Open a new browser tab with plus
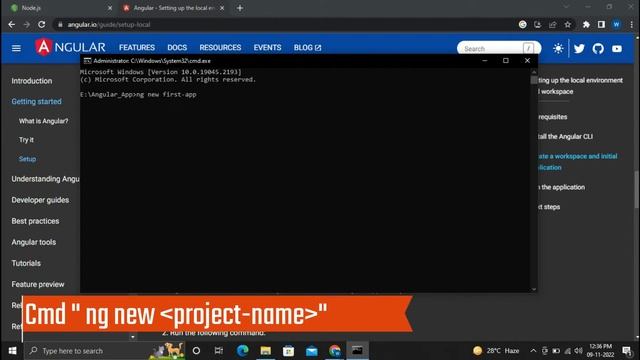This screenshot has width=640, height=360. pos(240,8)
